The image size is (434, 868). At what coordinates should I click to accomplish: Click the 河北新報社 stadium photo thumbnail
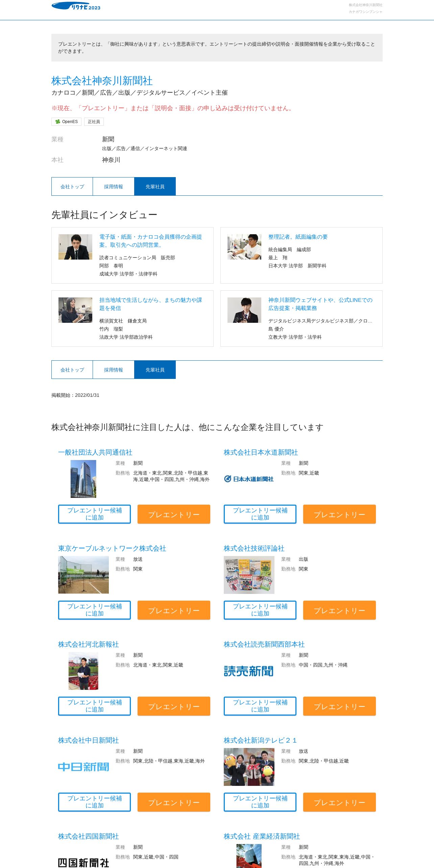(83, 671)
